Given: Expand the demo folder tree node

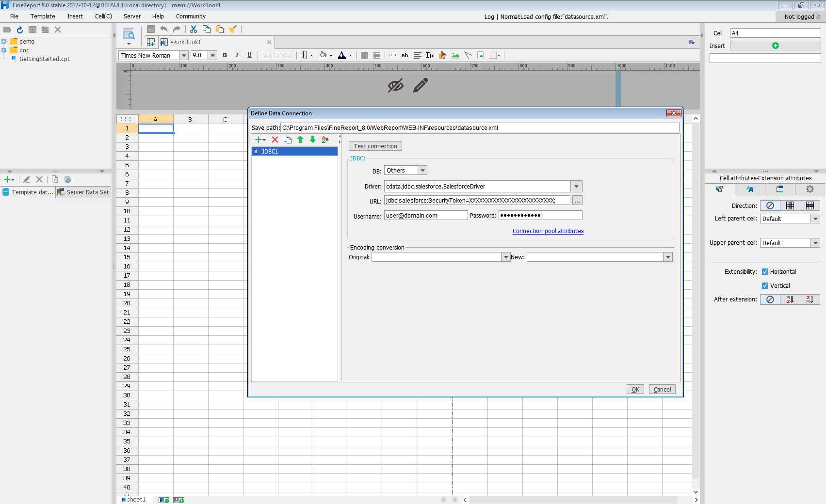Looking at the screenshot, I should [4, 42].
